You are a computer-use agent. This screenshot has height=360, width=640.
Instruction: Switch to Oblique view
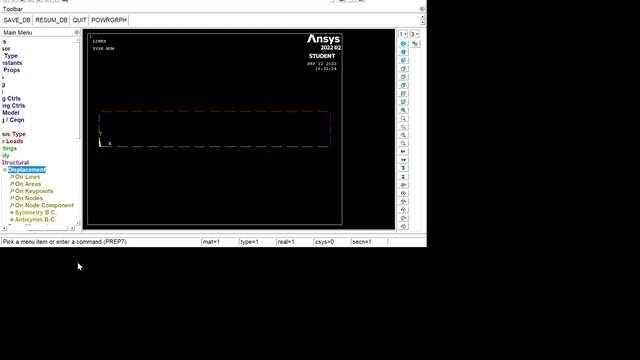403,52
